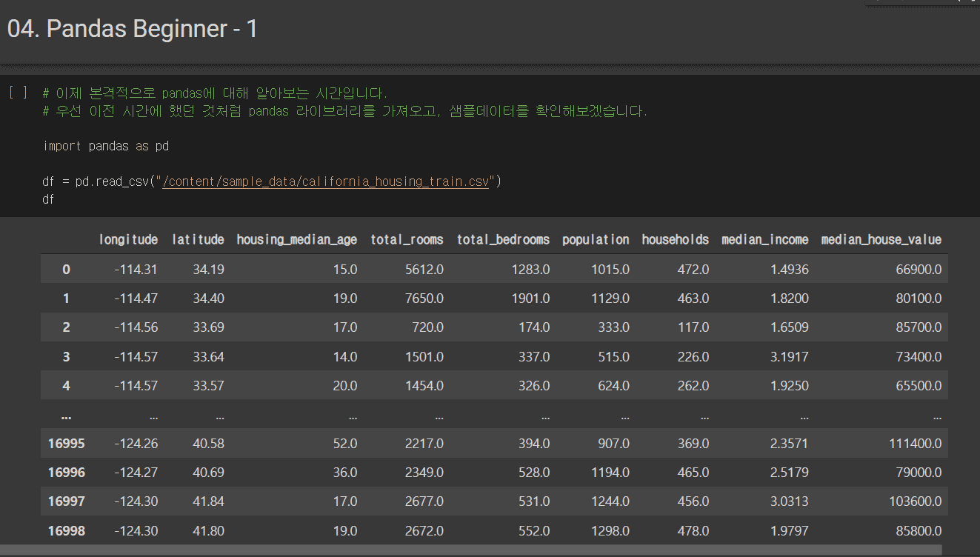
Task: Click total_rooms value 5612.0
Action: click(424, 270)
